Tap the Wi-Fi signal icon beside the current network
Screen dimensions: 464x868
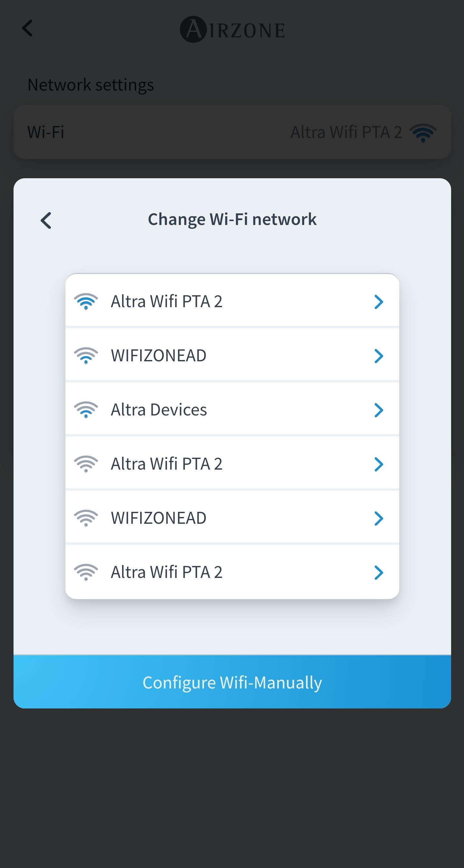click(423, 132)
